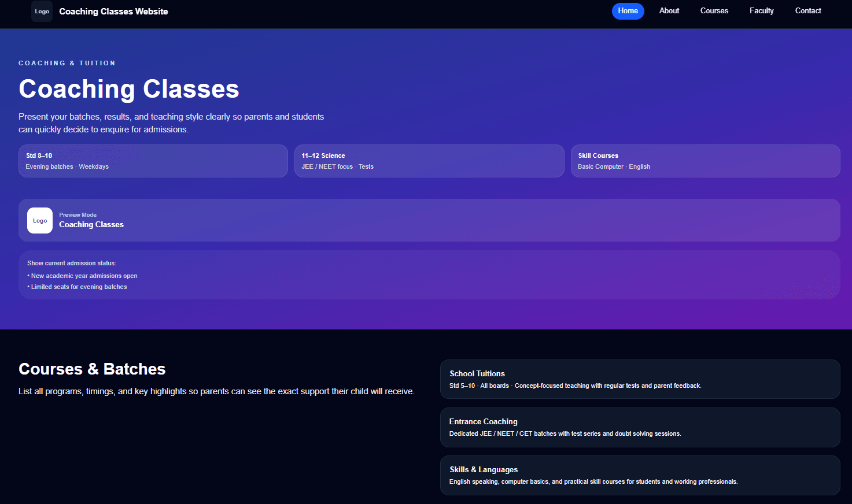Click the COACHING & TUITION eyebrow label
Viewport: 852px width, 504px height.
pos(67,63)
